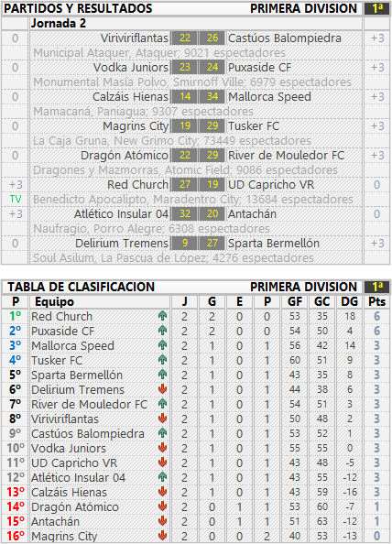The image size is (392, 544).
Task: Click the 1ª badge in Partidos y Resultados header
Action: pyautogui.click(x=376, y=8)
